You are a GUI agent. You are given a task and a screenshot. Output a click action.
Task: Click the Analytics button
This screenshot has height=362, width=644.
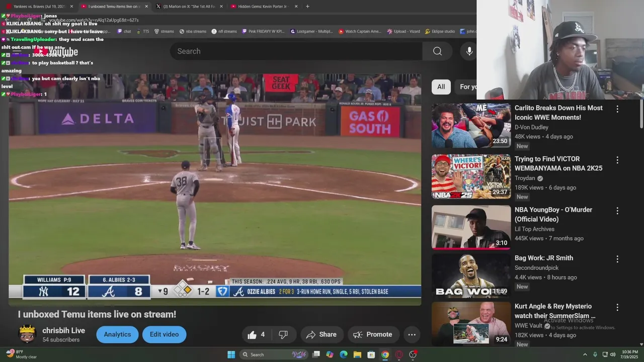[x=117, y=334]
